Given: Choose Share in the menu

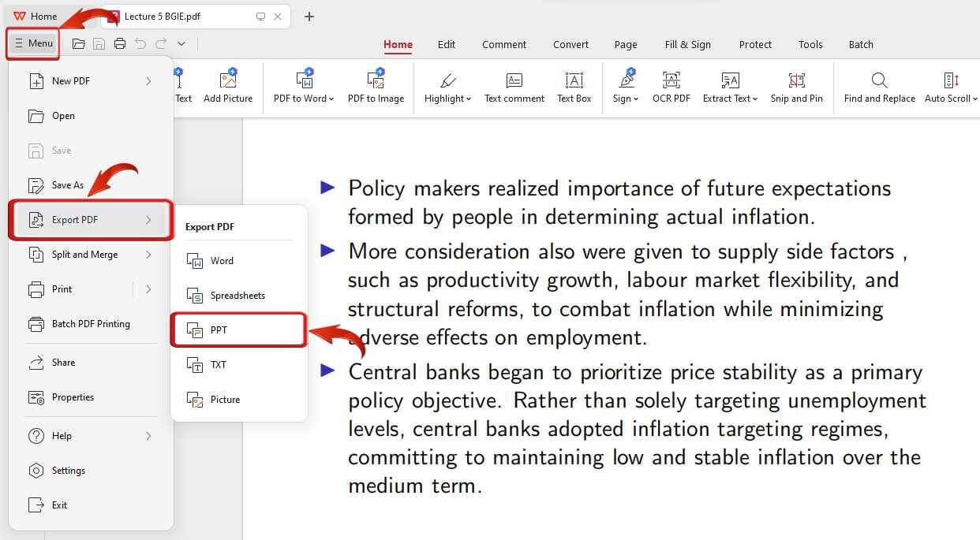Looking at the screenshot, I should 91,362.
